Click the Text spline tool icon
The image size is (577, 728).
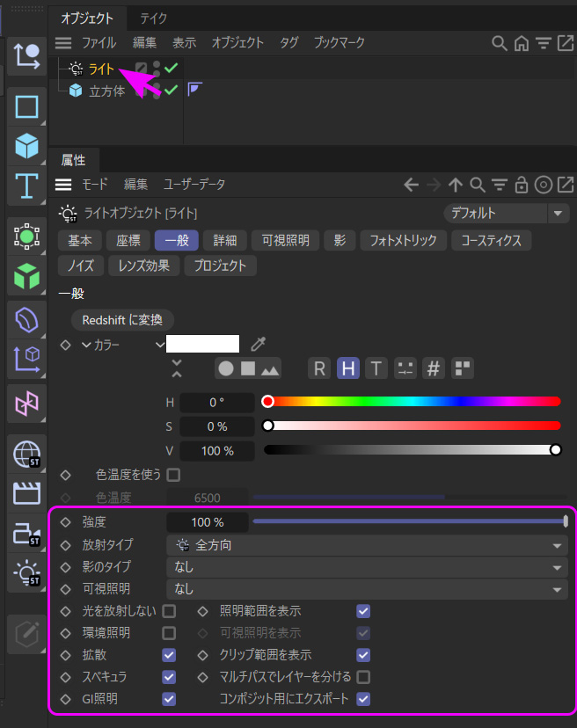click(26, 186)
